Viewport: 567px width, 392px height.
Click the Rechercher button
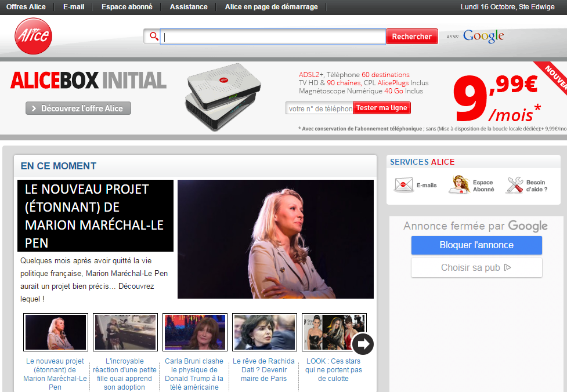coord(412,37)
